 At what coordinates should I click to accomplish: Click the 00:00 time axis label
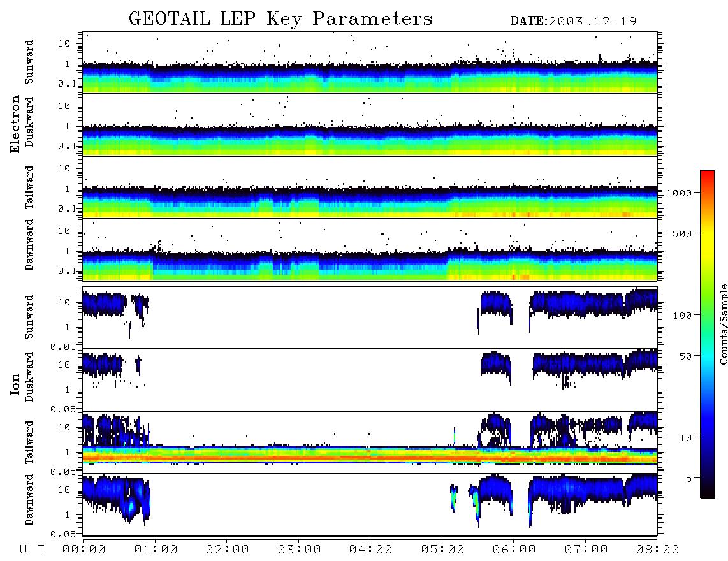[x=84, y=550]
